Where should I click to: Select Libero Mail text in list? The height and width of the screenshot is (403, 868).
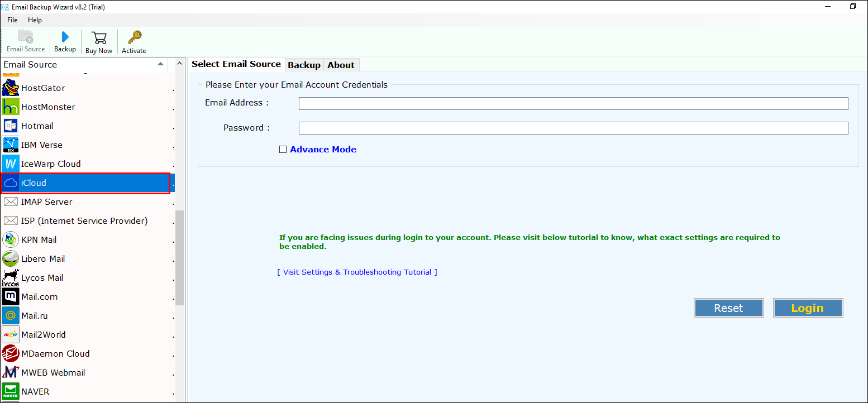(43, 259)
